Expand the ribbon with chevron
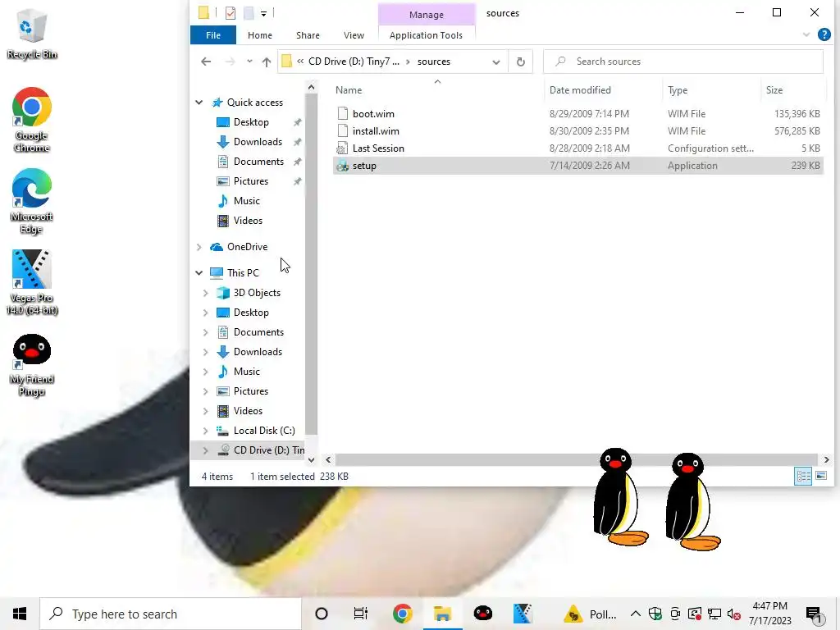Screen dimensions: 840x630 [806, 34]
